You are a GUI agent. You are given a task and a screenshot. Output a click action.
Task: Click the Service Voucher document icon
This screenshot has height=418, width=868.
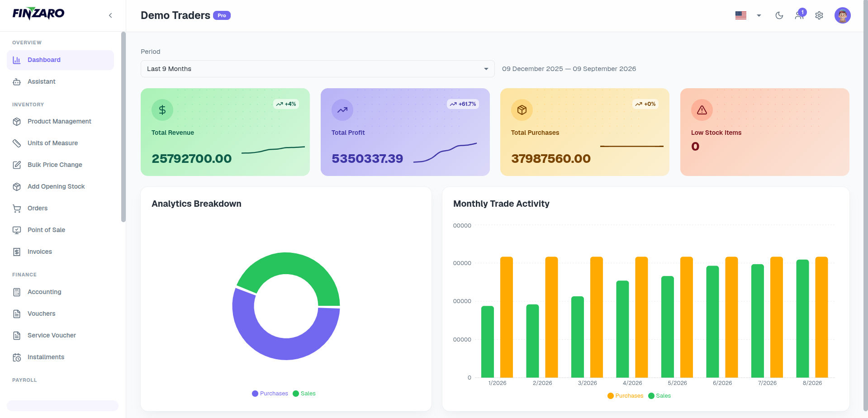(17, 336)
